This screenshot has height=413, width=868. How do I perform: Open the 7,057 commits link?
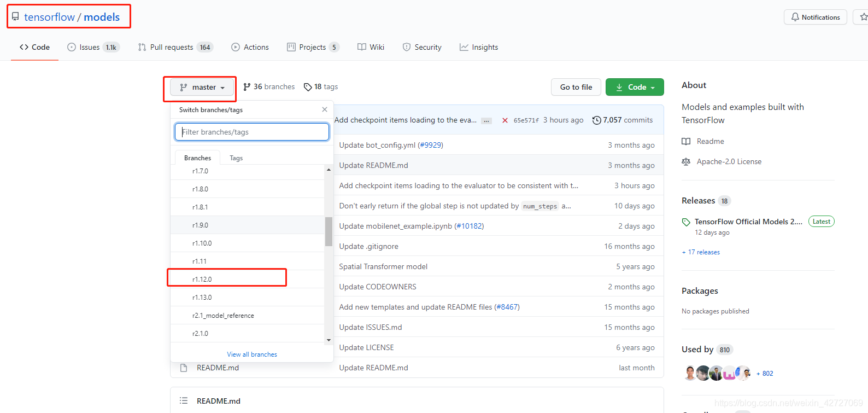[623, 120]
